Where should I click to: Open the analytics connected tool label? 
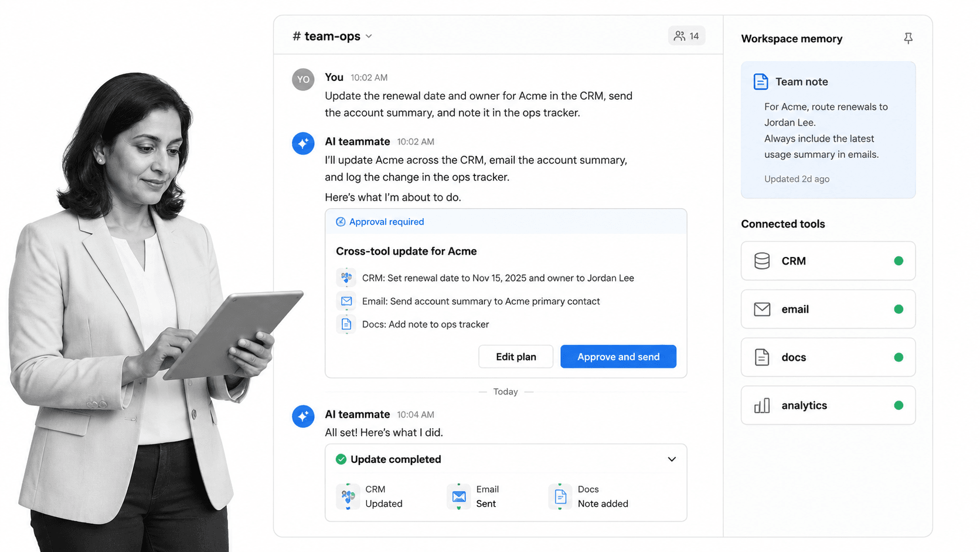(804, 405)
